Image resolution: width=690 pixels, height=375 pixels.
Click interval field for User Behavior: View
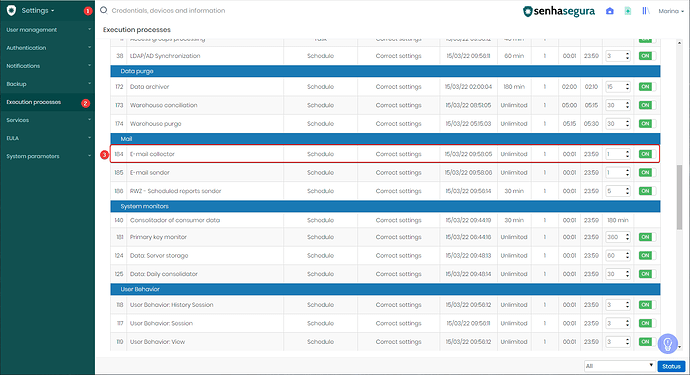pyautogui.click(x=618, y=342)
